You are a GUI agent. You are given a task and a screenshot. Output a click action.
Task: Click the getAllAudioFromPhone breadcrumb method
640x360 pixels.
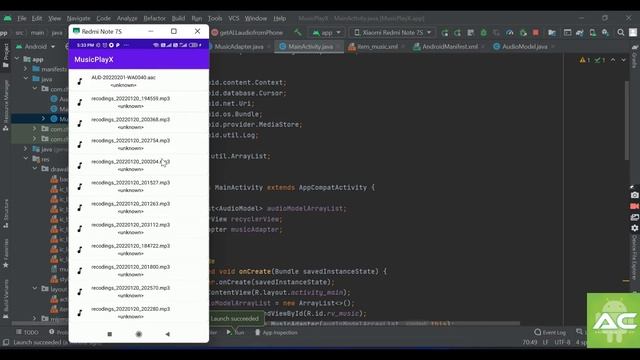[x=247, y=32]
